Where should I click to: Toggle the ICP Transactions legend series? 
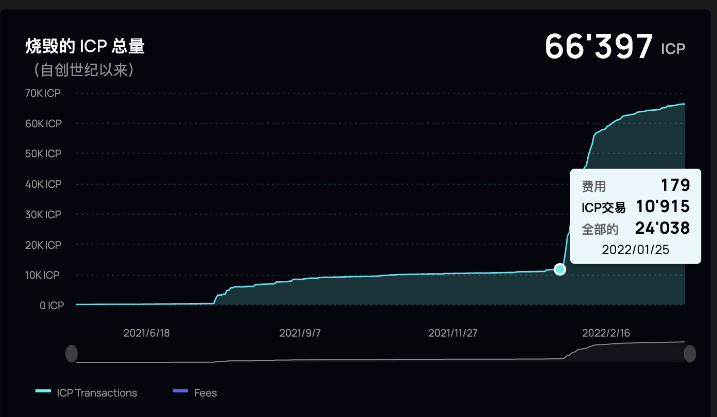pyautogui.click(x=86, y=393)
